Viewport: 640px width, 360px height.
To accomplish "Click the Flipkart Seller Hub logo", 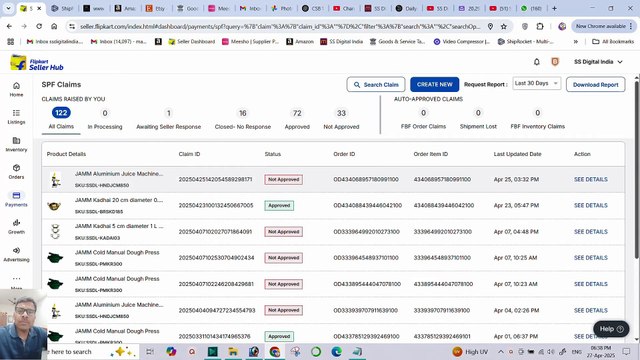I will (x=37, y=63).
